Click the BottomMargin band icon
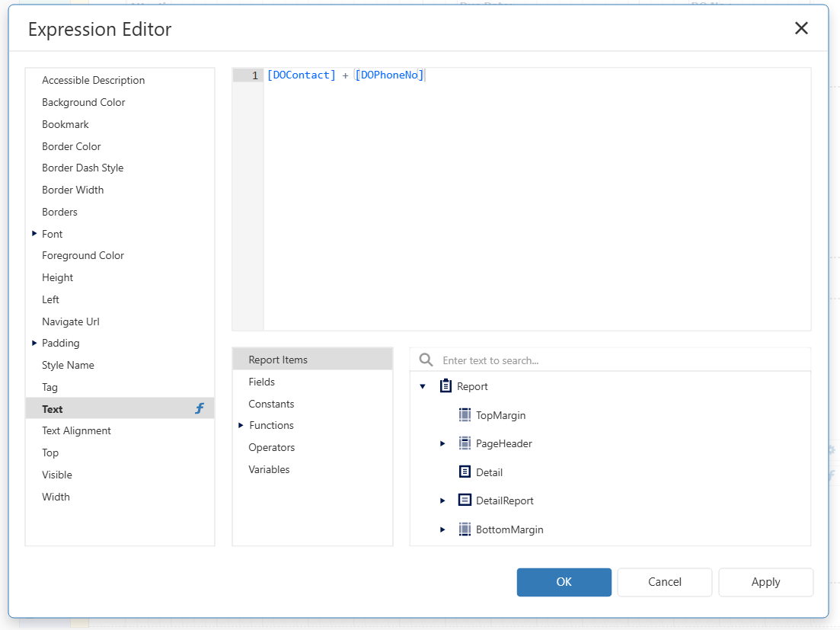This screenshot has height=630, width=840. click(465, 529)
